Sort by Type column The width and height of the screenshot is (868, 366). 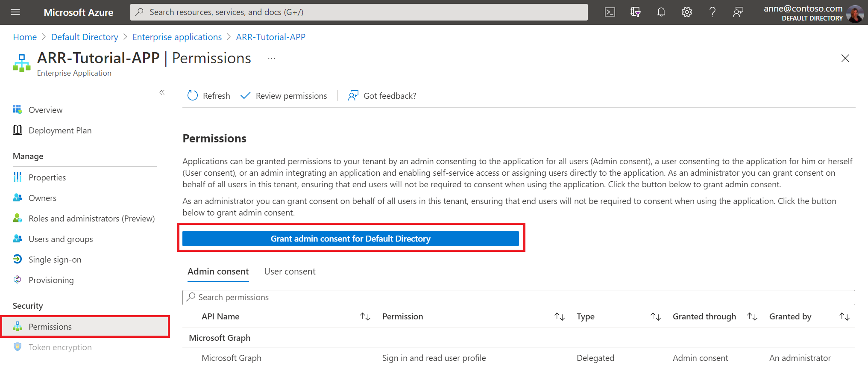[x=656, y=316]
